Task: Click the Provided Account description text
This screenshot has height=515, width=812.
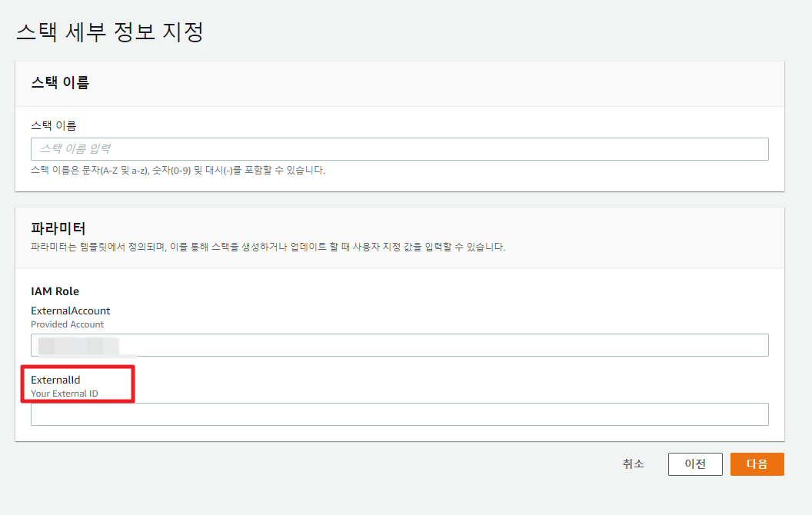Action: pos(67,324)
